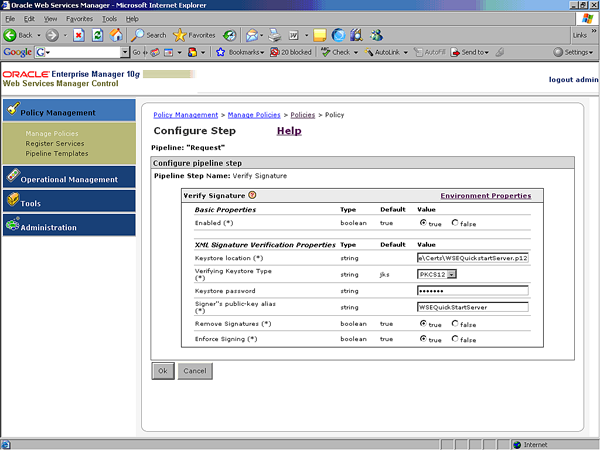Open the Favorites menu

coord(79,19)
